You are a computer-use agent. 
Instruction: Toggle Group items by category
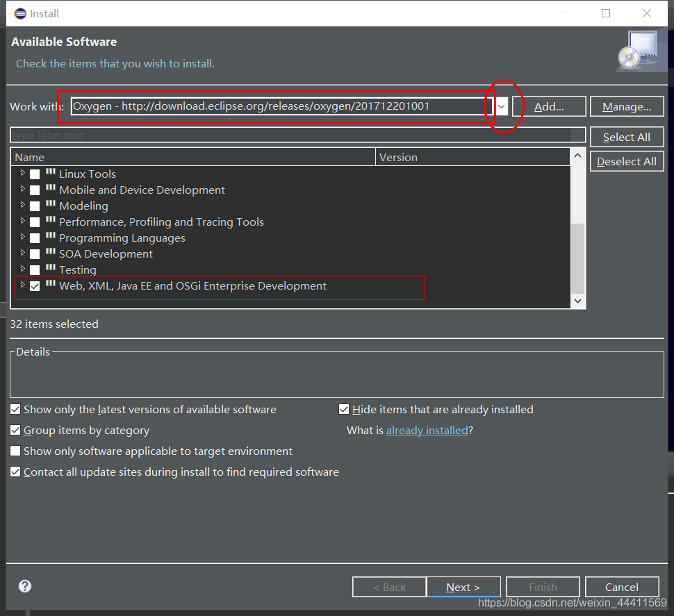coord(15,430)
